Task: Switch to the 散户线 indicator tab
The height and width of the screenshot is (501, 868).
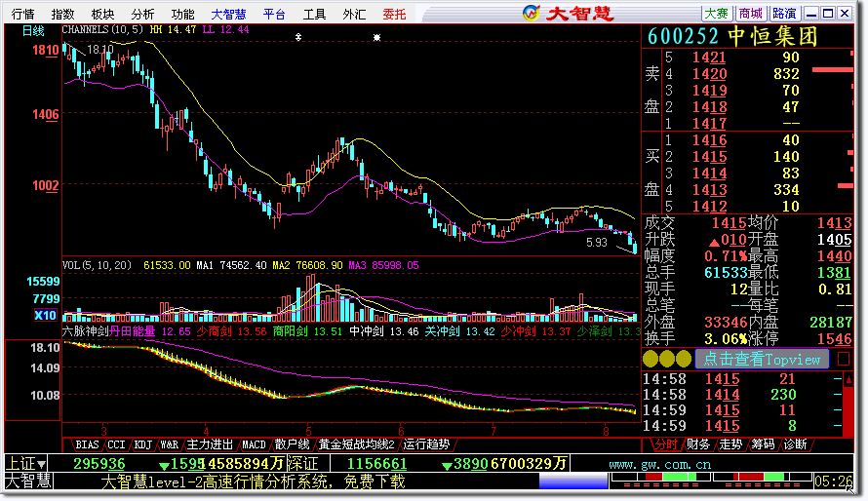Action: tap(292, 444)
